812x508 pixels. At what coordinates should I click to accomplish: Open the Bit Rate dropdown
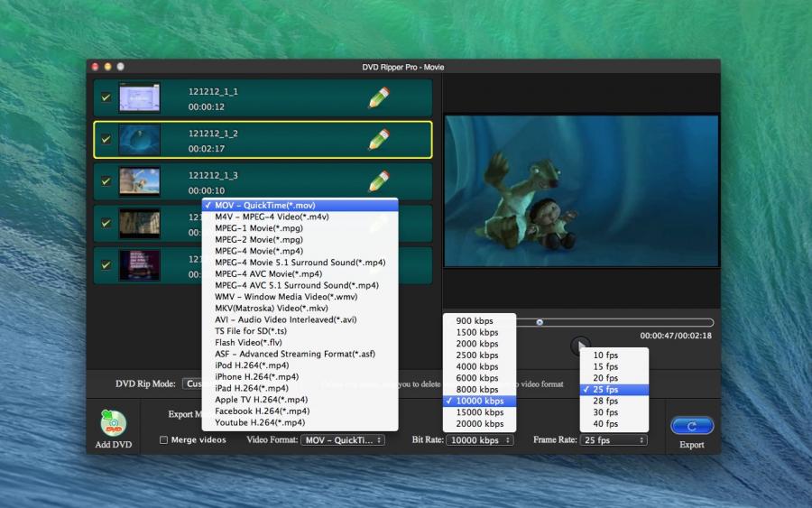click(480, 440)
